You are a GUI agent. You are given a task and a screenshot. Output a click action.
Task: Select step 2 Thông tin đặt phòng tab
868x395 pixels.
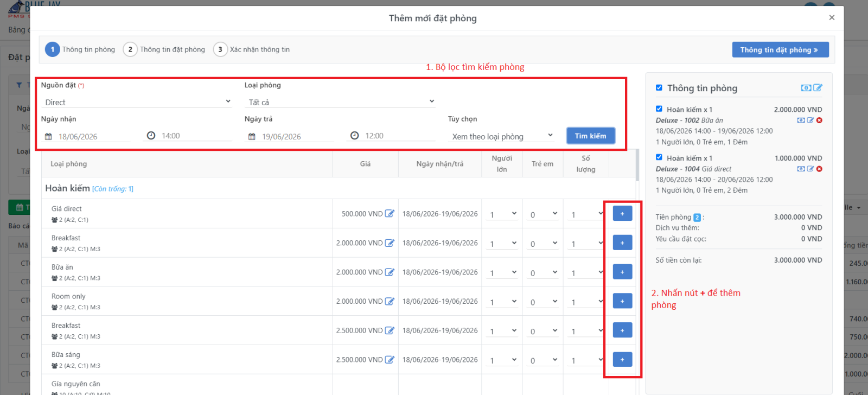164,49
